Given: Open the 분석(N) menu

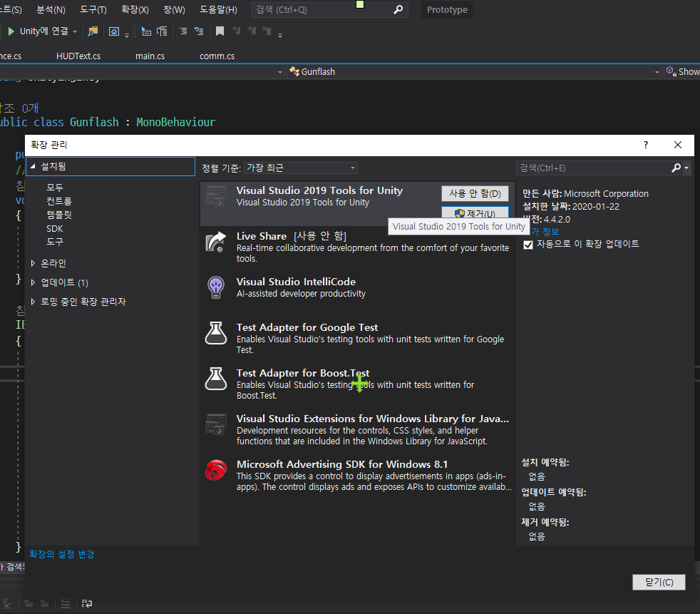Looking at the screenshot, I should [x=51, y=9].
